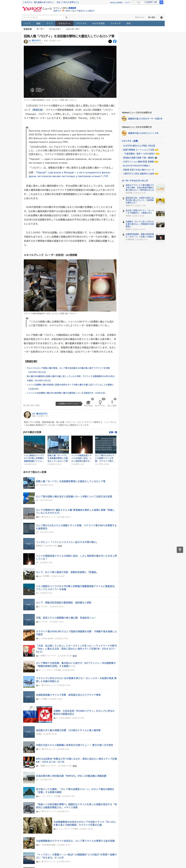Open インタビュー「イランとイスラエル―拡大する中東の戦火」
Viewport: 186px width, 868px height.
coord(66,542)
